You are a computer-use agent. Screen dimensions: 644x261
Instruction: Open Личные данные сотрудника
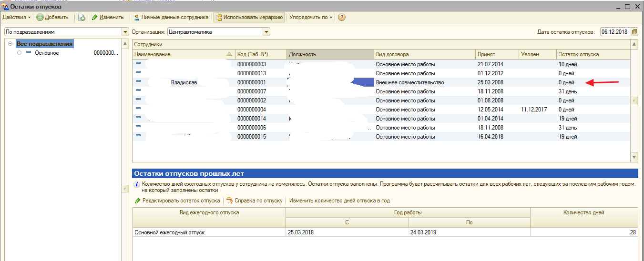pyautogui.click(x=171, y=17)
